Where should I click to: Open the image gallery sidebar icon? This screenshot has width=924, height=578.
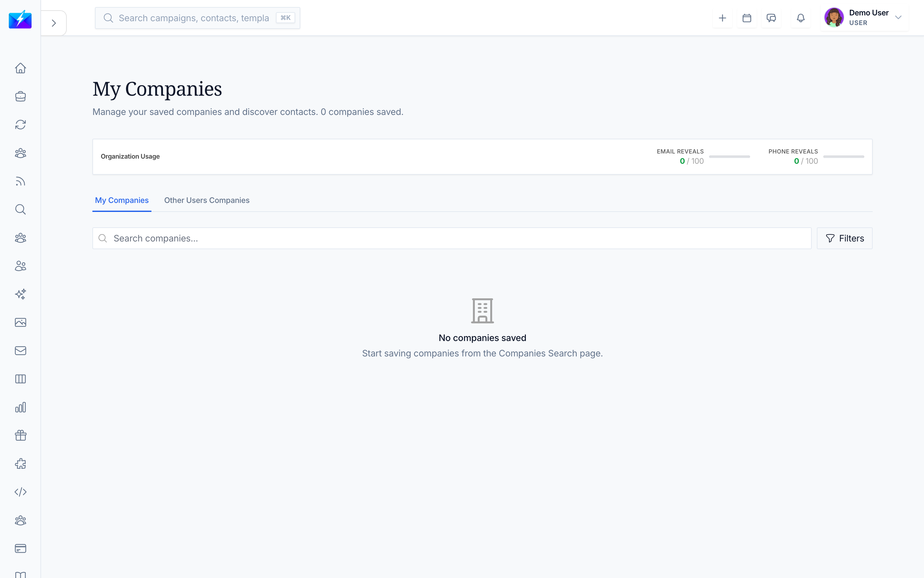21,322
